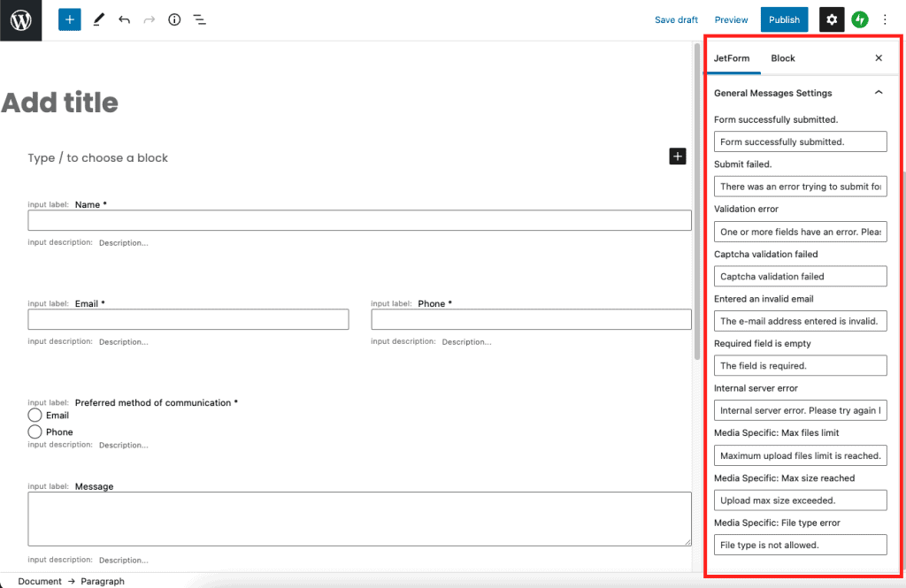Add block with black plus button
The height and width of the screenshot is (588, 906).
677,156
